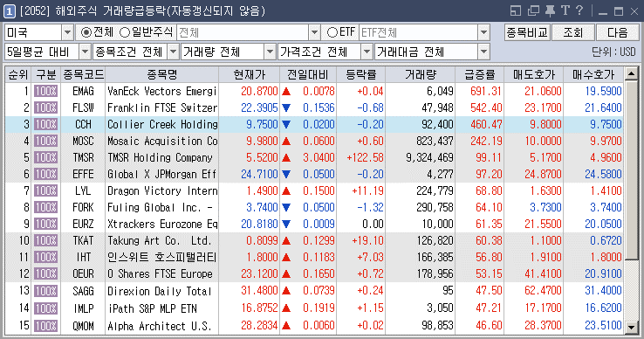The height and width of the screenshot is (339, 644).
Task: Click the 100% badge in the IHT row
Action: pos(45,257)
